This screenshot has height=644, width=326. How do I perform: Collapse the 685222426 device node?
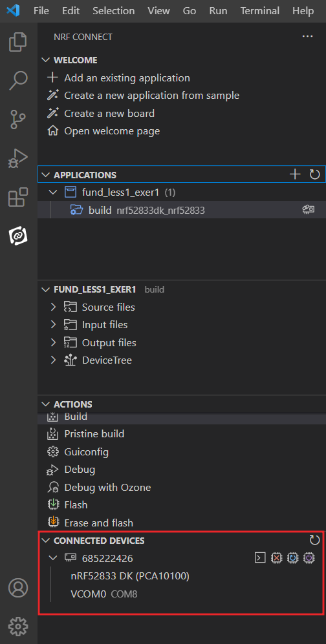(x=53, y=557)
